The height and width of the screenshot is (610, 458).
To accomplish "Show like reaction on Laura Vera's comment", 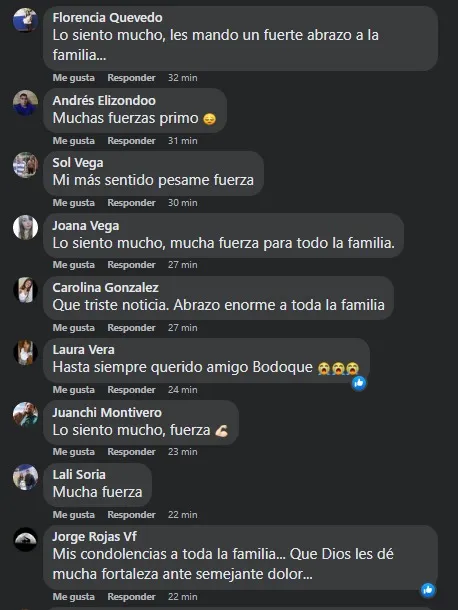I will pyautogui.click(x=359, y=383).
